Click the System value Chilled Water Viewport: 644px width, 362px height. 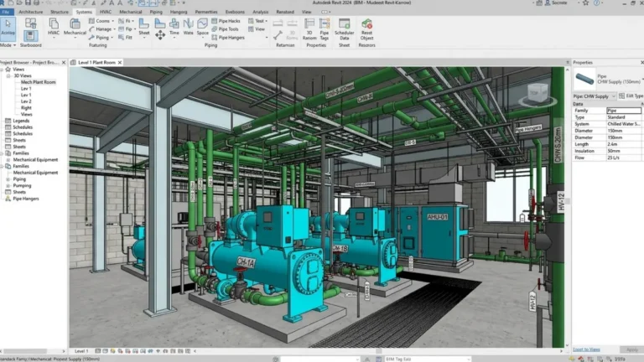[x=624, y=124]
